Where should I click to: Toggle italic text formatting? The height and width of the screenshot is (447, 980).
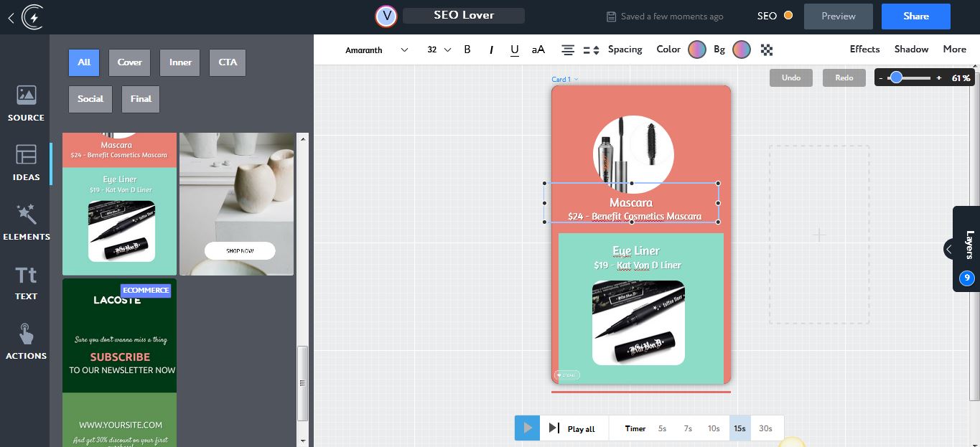[491, 50]
